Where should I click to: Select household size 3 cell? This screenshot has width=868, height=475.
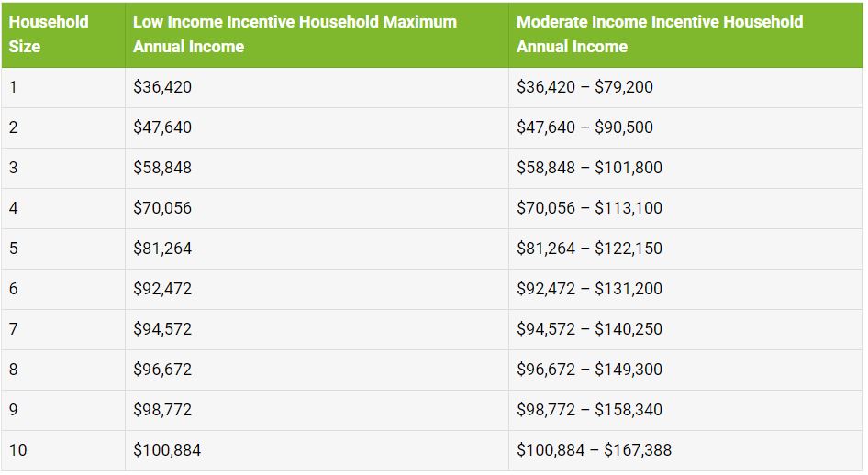(x=13, y=168)
